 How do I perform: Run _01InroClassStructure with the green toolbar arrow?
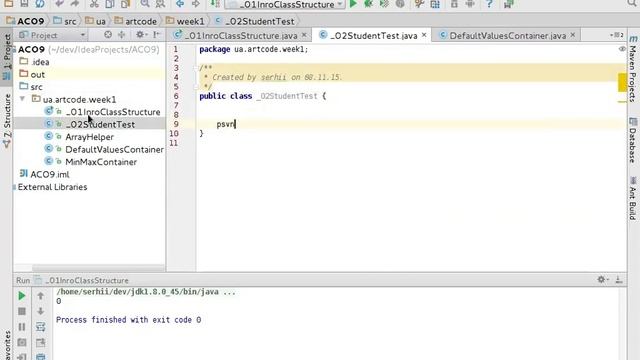coord(353,4)
